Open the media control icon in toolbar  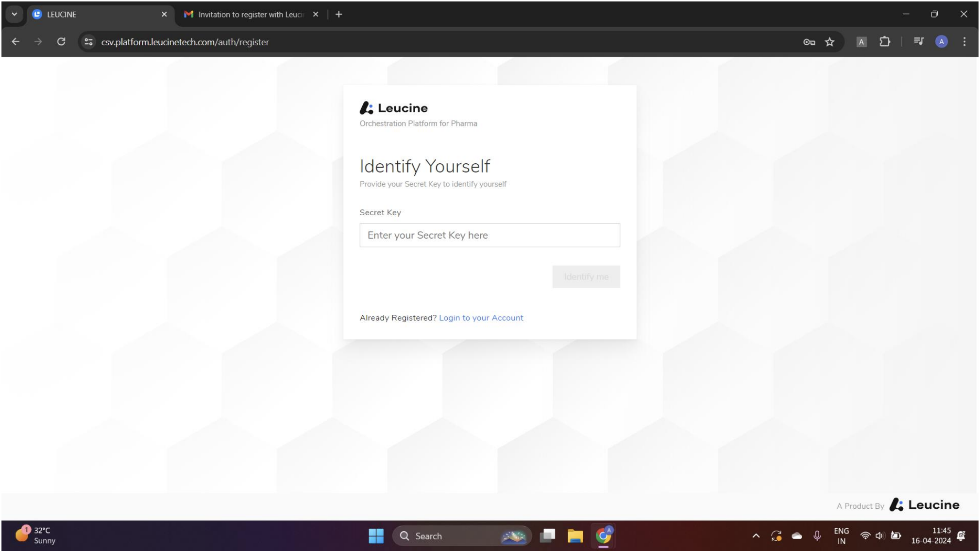pos(918,42)
